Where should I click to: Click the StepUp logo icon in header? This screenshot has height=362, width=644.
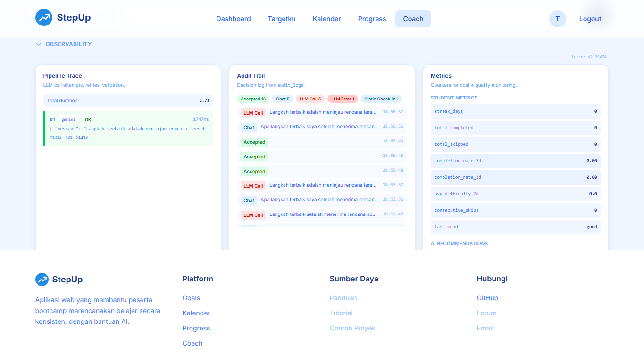coord(44,17)
